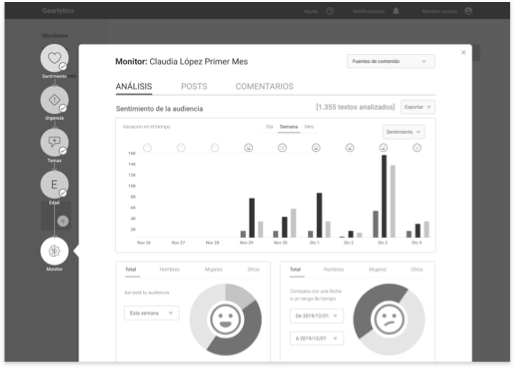Switch to the ANÁLISIS tab

[x=134, y=87]
